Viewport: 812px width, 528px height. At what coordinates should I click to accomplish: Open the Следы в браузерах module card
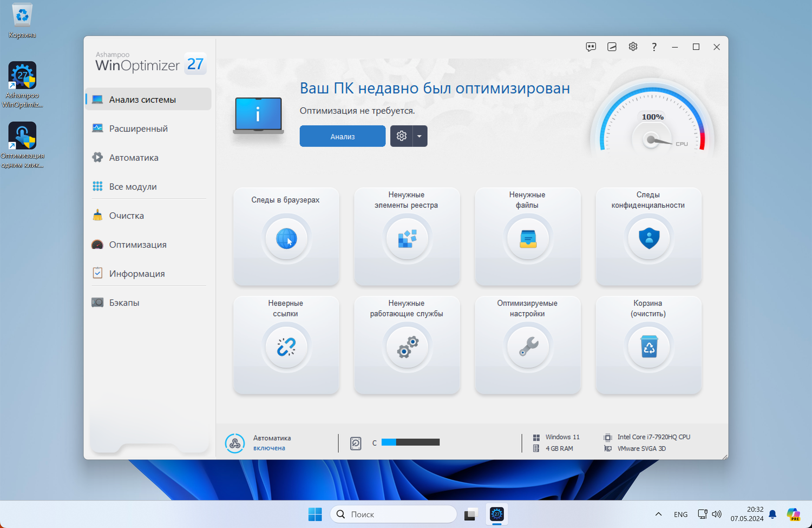point(286,236)
